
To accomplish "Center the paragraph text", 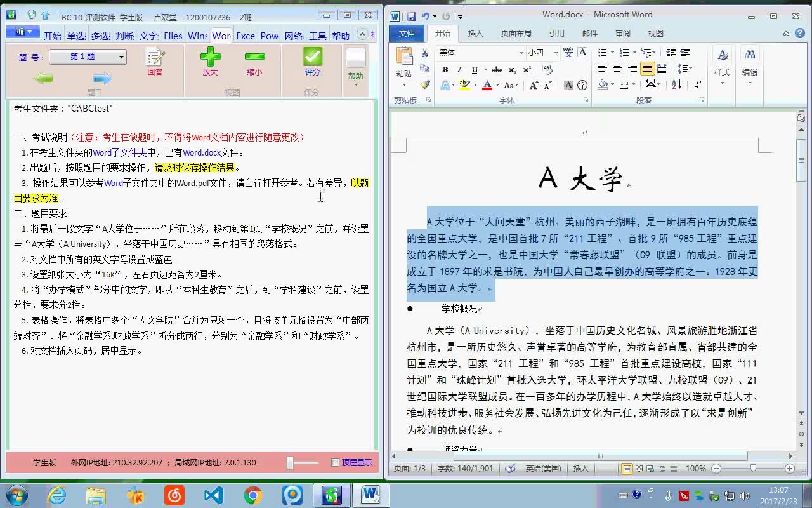I will click(617, 69).
